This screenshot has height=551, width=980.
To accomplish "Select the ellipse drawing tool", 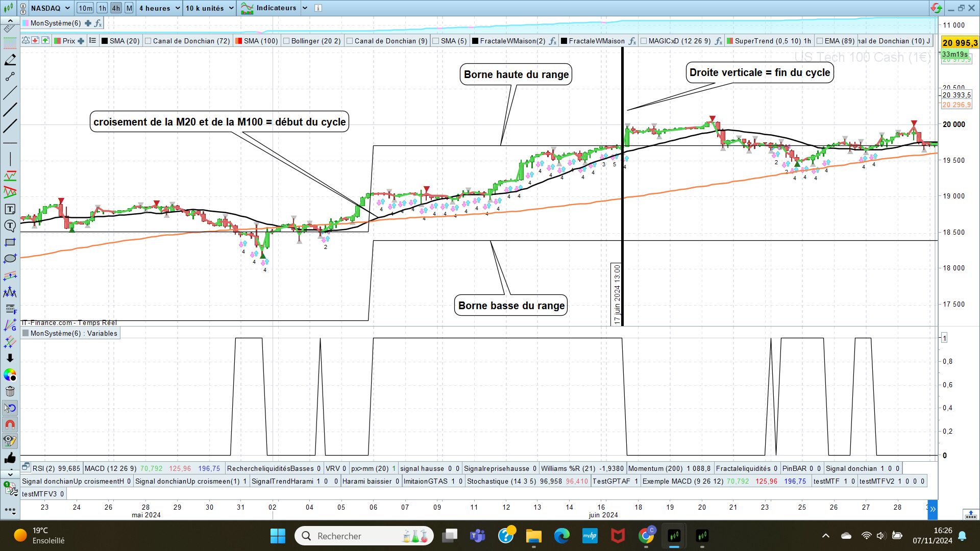I will [x=10, y=259].
